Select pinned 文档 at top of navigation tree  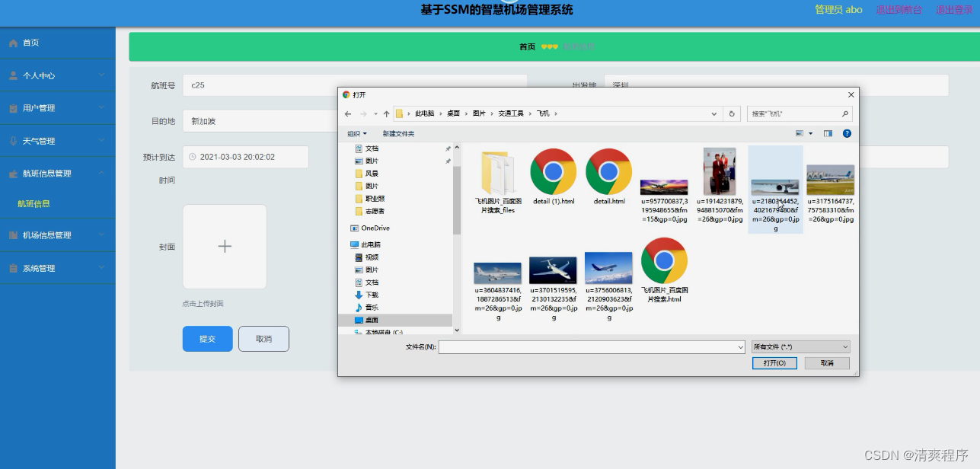366,148
